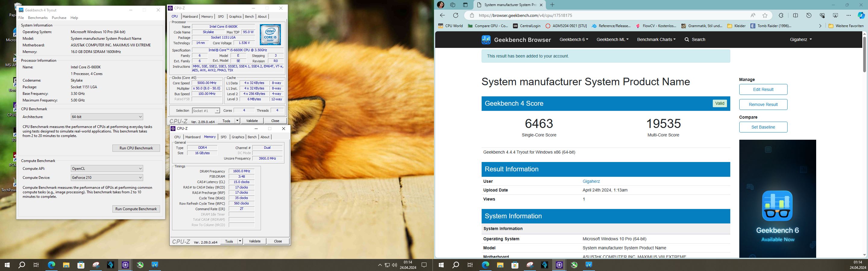Open the Kleider bookmarks folder
This screenshot has width=868, height=271.
[737, 26]
